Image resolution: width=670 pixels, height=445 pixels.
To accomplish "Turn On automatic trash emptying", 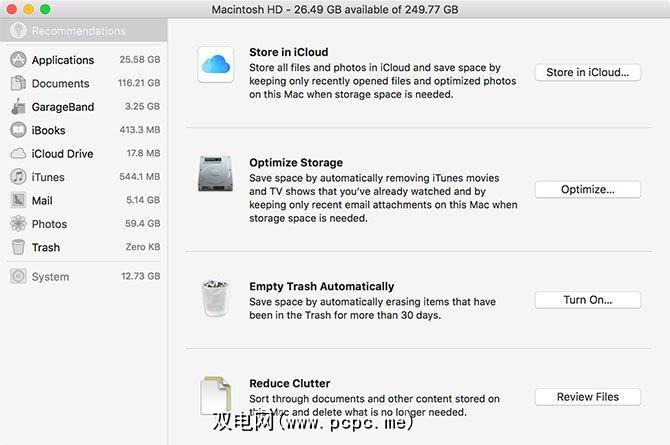I will [588, 300].
